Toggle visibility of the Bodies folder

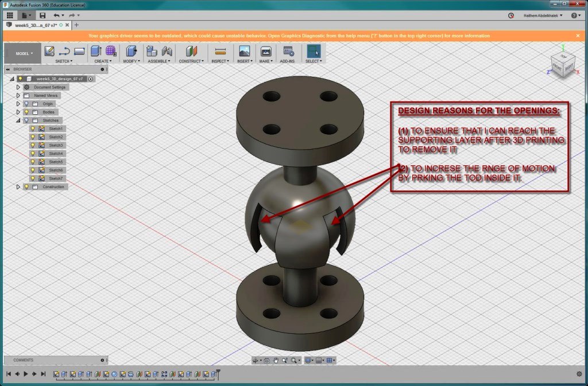coord(26,112)
